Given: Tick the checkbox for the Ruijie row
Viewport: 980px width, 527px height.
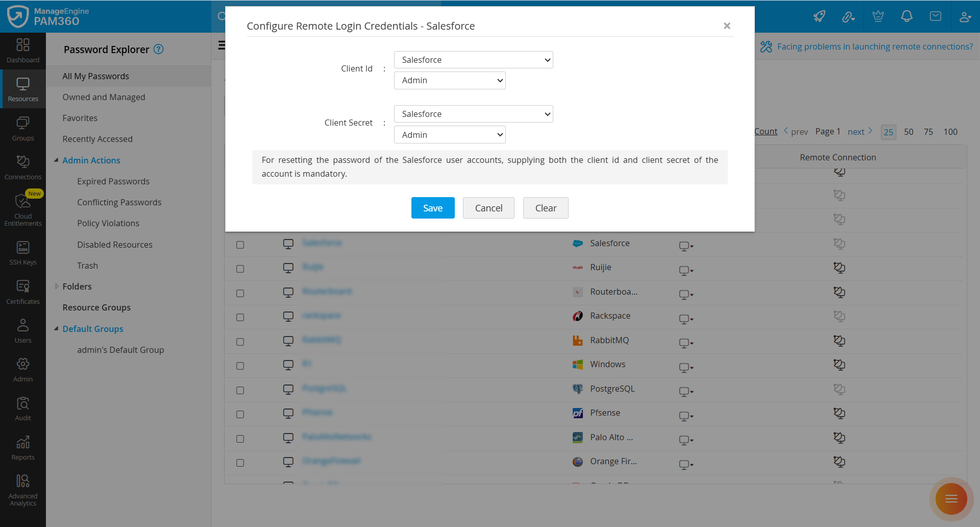Looking at the screenshot, I should (240, 269).
